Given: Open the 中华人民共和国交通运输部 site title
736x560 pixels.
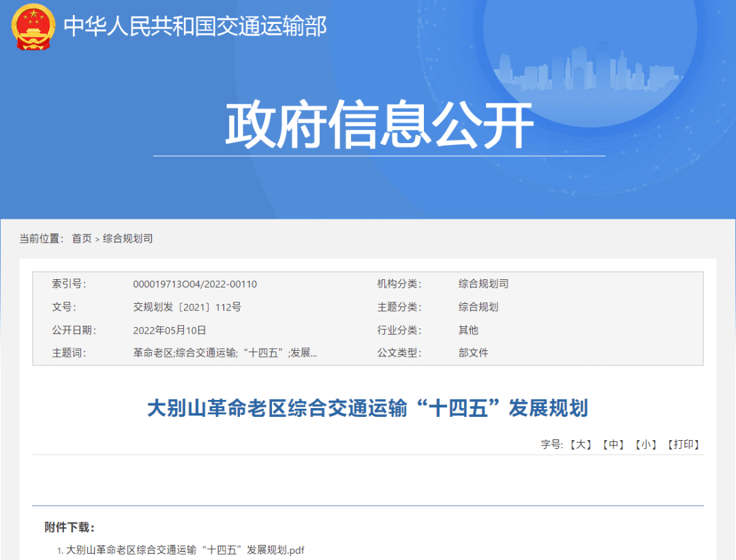Looking at the screenshot, I should pos(195,27).
